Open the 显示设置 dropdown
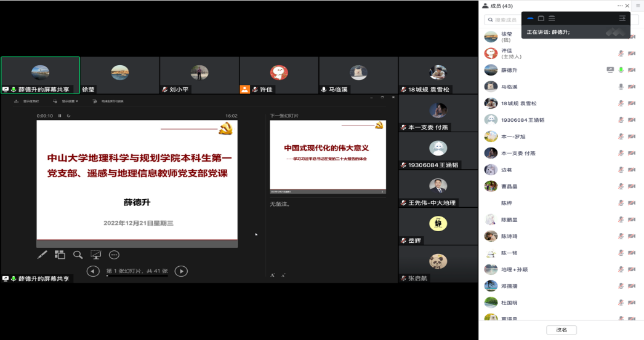The image size is (644, 340). [70, 101]
